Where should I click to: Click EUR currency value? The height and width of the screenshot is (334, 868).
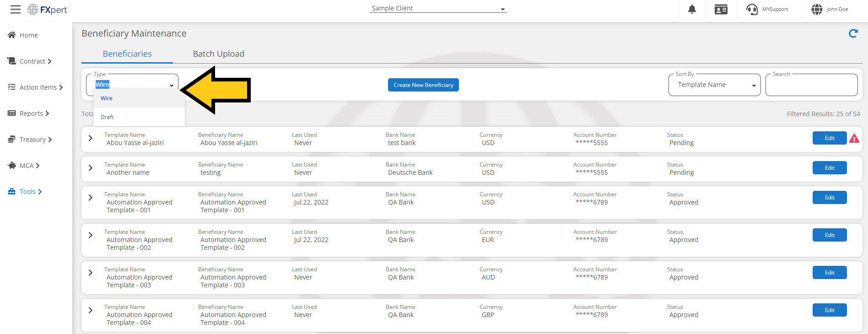click(488, 240)
